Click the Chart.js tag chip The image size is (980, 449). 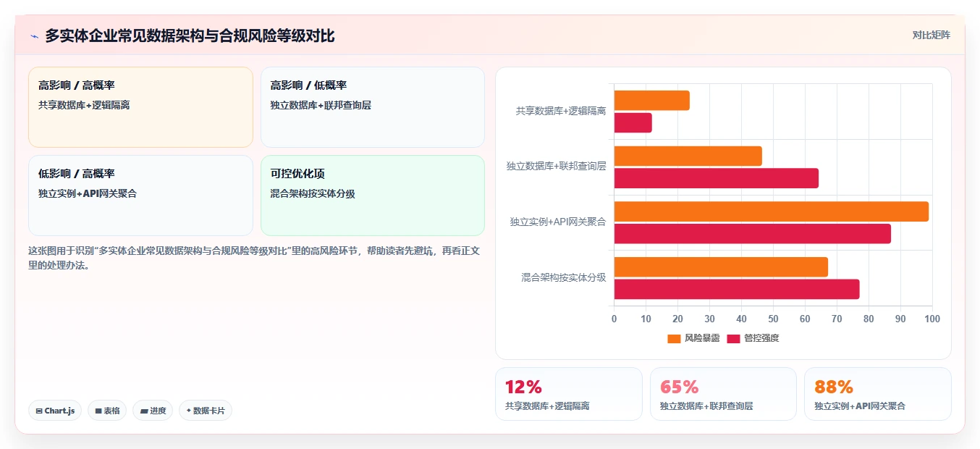(55, 411)
